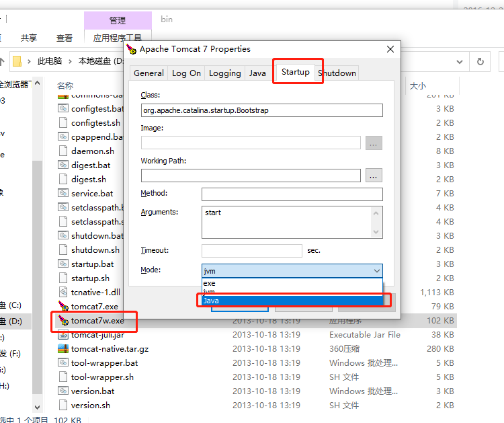Open the 共享 ribbon tab
This screenshot has height=423, width=504.
click(x=29, y=38)
